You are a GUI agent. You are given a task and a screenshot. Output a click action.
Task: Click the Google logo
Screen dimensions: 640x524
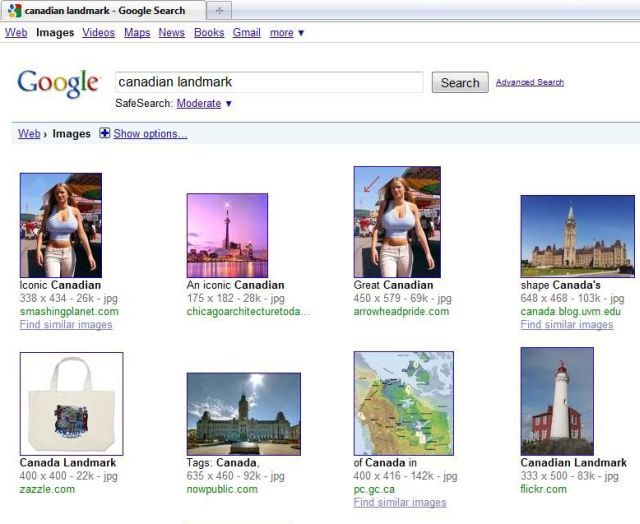coord(58,84)
